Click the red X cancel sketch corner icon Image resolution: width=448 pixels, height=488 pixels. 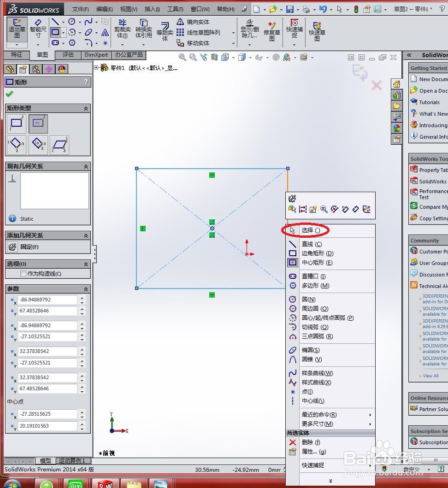coord(377,85)
